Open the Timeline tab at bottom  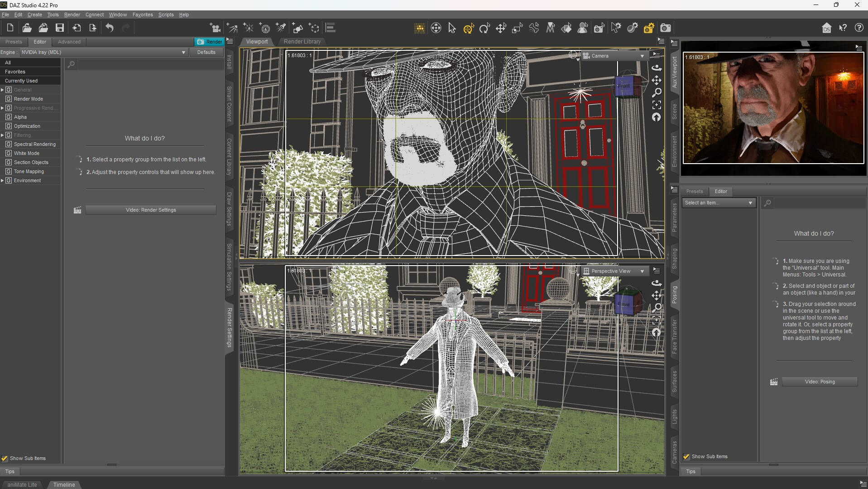(x=64, y=484)
